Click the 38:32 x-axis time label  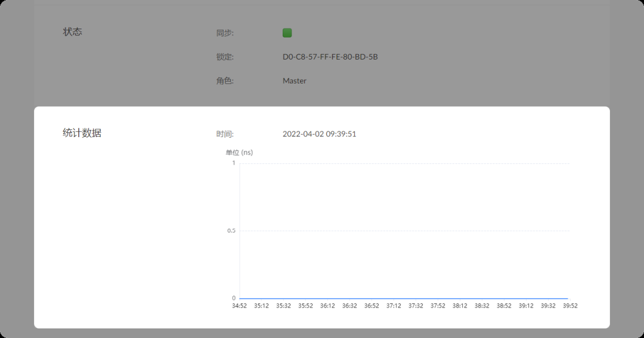(x=482, y=306)
